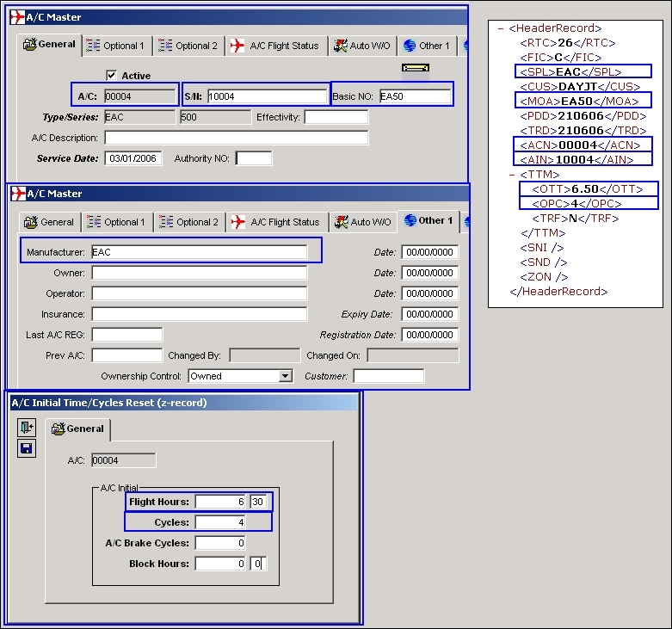Click the Changed On field

pos(413,355)
